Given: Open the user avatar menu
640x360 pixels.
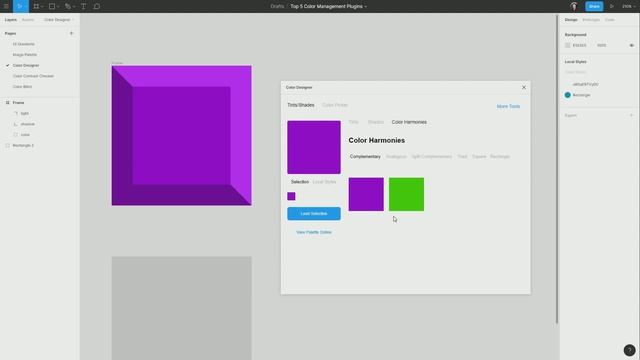Looking at the screenshot, I should 574,6.
